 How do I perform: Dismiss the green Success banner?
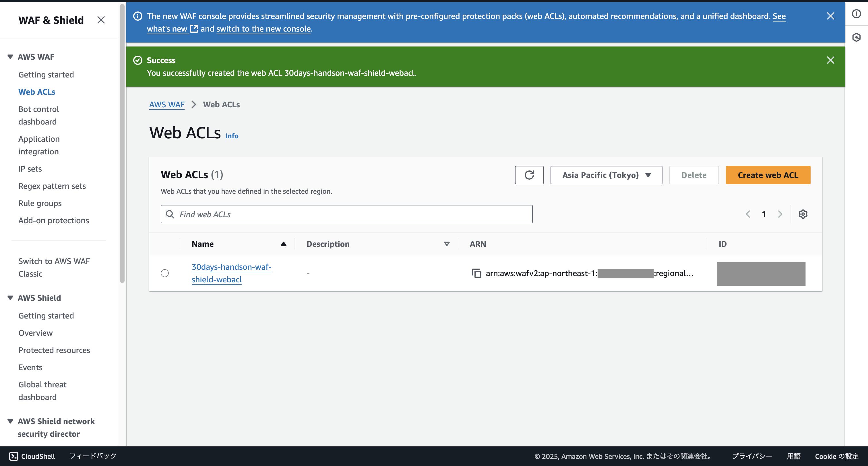[x=830, y=60]
